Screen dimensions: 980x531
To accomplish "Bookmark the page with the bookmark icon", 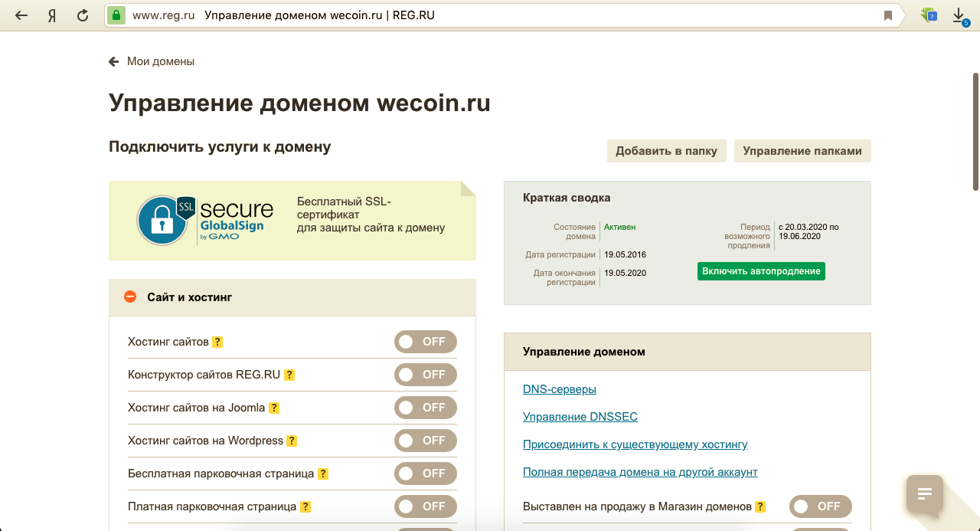I will tap(888, 15).
